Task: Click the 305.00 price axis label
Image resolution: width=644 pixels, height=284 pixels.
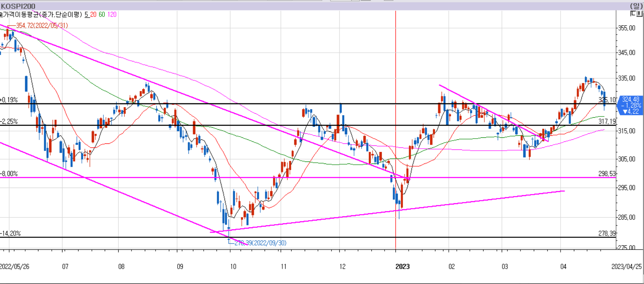Action: [627, 159]
